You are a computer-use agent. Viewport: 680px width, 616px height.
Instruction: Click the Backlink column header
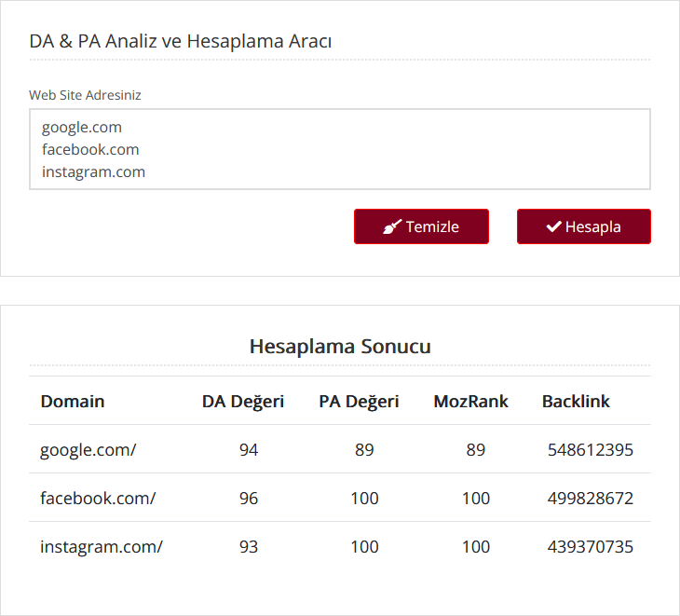click(576, 402)
